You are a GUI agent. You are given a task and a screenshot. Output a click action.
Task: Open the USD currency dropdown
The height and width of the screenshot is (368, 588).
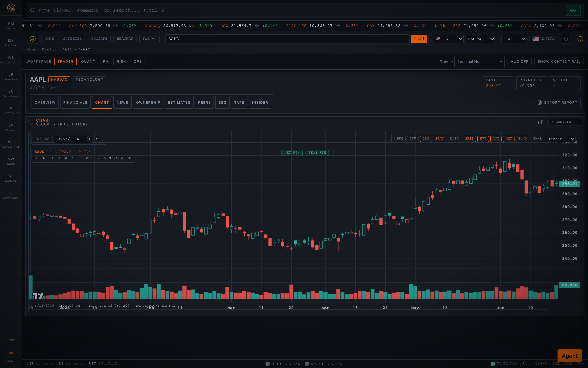[514, 39]
